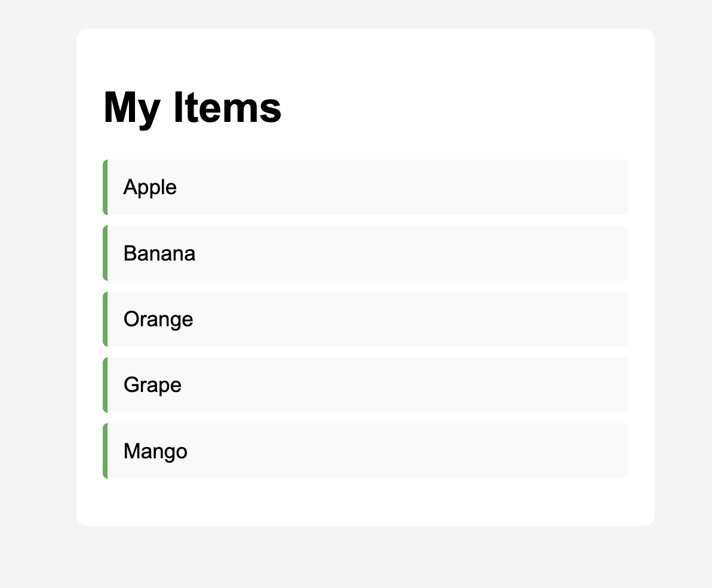Click the green accent bar beside Banana

tap(105, 253)
